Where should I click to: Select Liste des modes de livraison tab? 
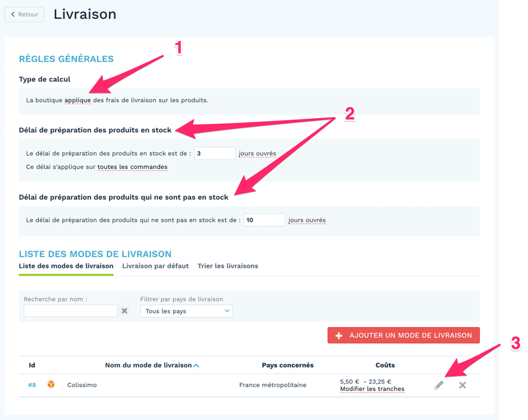point(66,266)
